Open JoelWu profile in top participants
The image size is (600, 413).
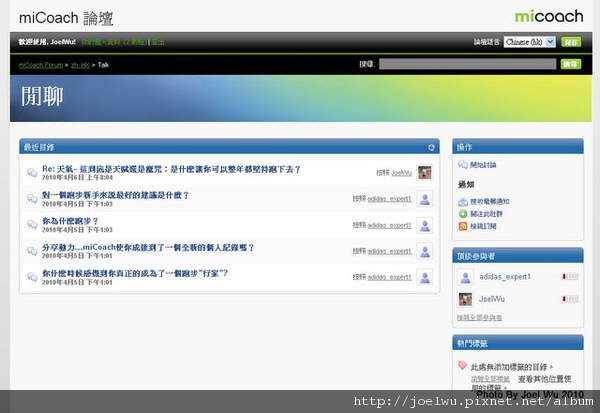[x=492, y=299]
